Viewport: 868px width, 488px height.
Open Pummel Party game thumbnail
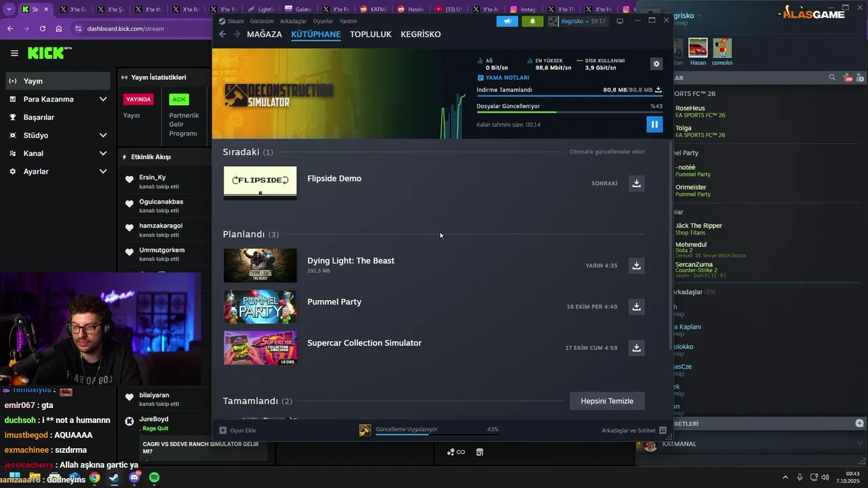(260, 306)
